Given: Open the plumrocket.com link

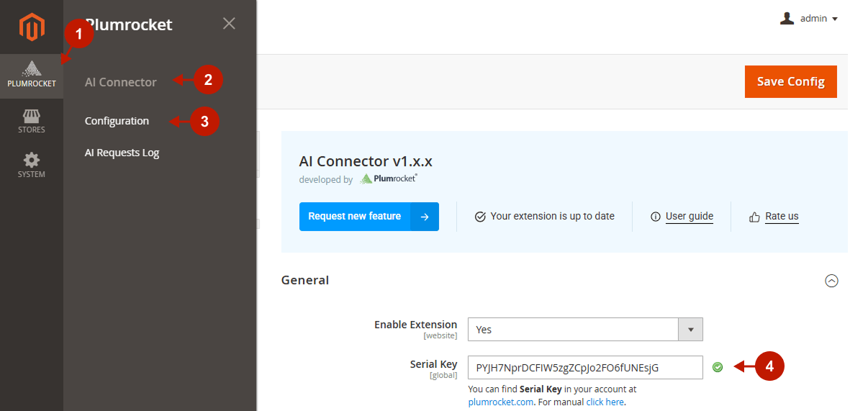Looking at the screenshot, I should (x=501, y=402).
